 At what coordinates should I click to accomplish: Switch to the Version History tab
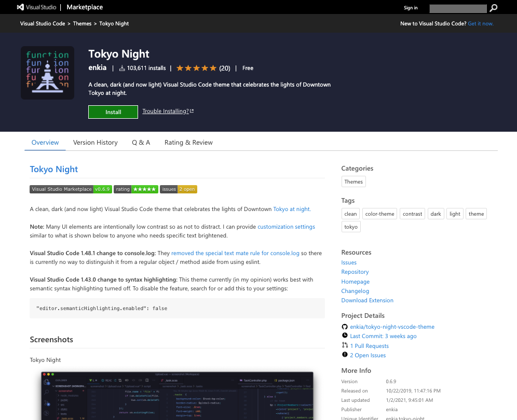96,143
